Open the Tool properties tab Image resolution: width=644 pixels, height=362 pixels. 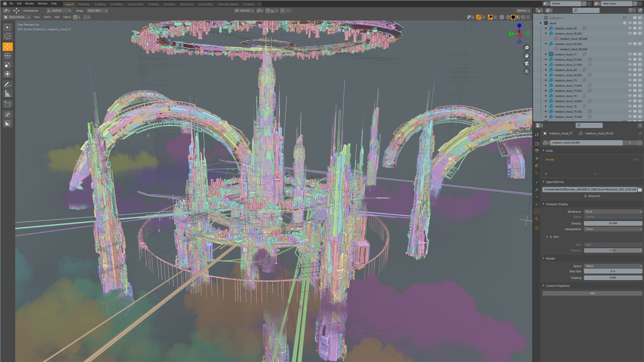[x=537, y=134]
